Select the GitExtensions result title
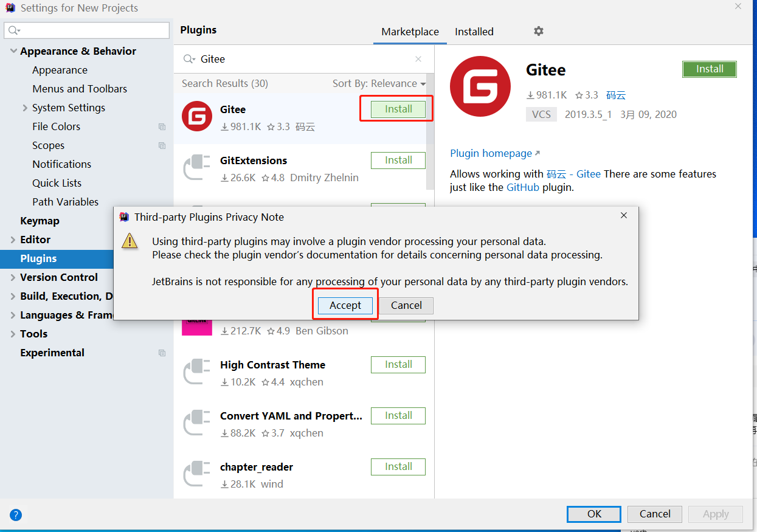Image resolution: width=757 pixels, height=532 pixels. [x=254, y=161]
